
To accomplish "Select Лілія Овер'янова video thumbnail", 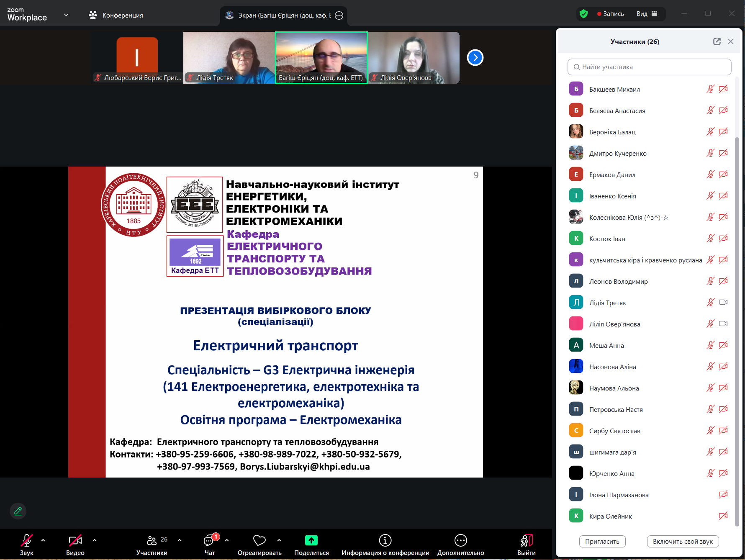I will (414, 58).
